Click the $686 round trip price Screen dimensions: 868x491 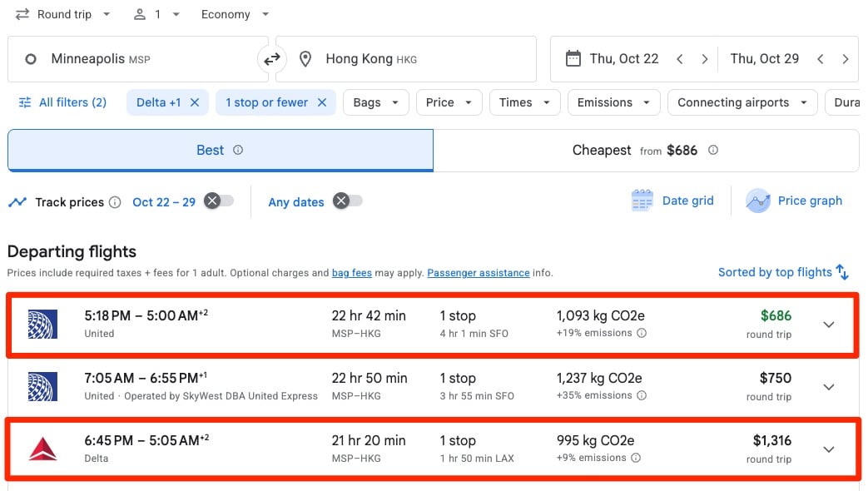point(776,315)
